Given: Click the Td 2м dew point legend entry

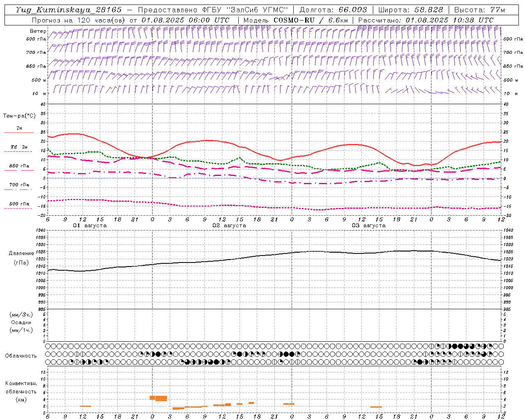Looking at the screenshot, I should pyautogui.click(x=19, y=147).
